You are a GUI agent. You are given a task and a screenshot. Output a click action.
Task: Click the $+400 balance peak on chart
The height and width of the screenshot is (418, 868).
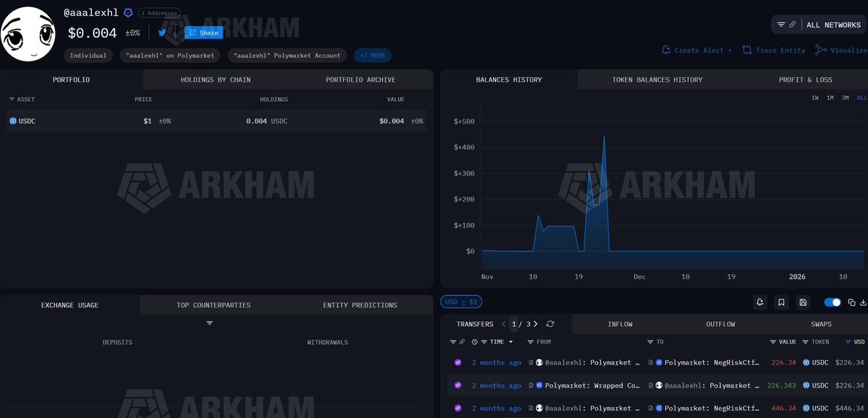604,136
